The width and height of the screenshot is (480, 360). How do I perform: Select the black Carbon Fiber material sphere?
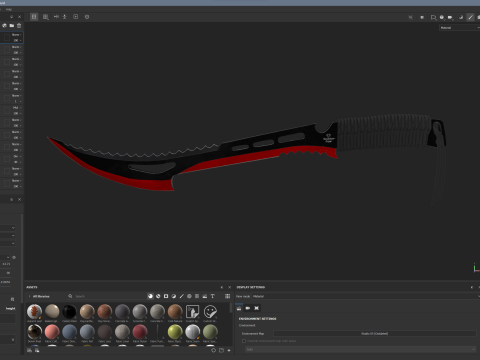pyautogui.click(x=69, y=312)
